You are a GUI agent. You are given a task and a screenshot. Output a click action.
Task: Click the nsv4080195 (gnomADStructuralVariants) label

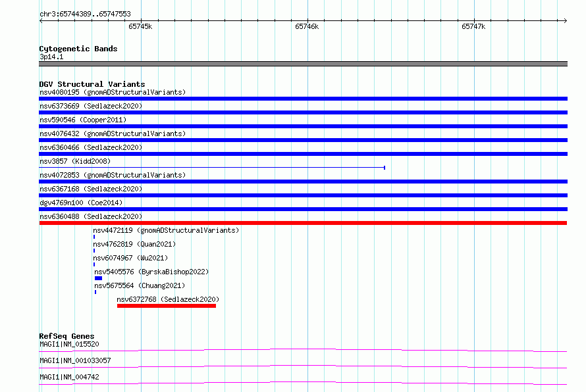[113, 92]
